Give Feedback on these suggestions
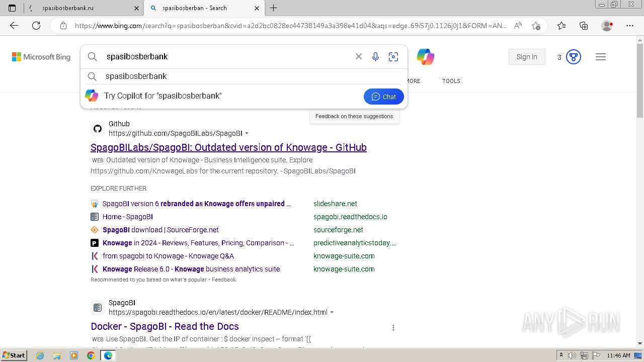 point(354,116)
